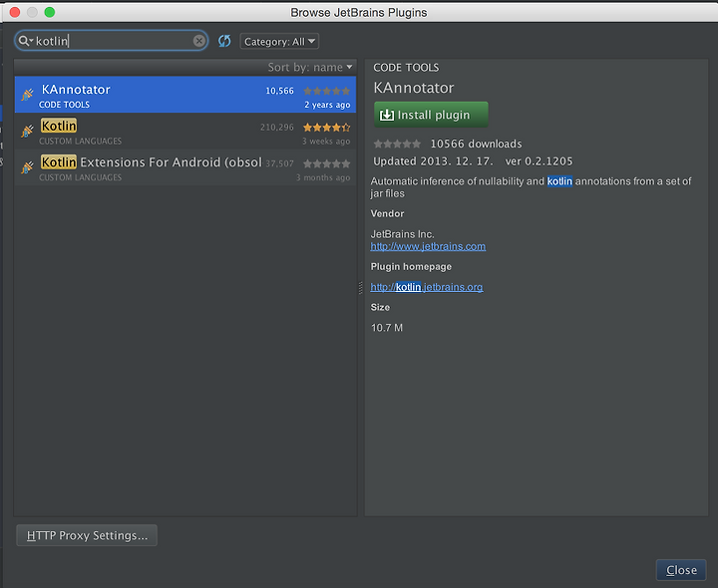This screenshot has height=588, width=718.
Task: Click the KAnnotator title in details panel
Action: tap(414, 88)
